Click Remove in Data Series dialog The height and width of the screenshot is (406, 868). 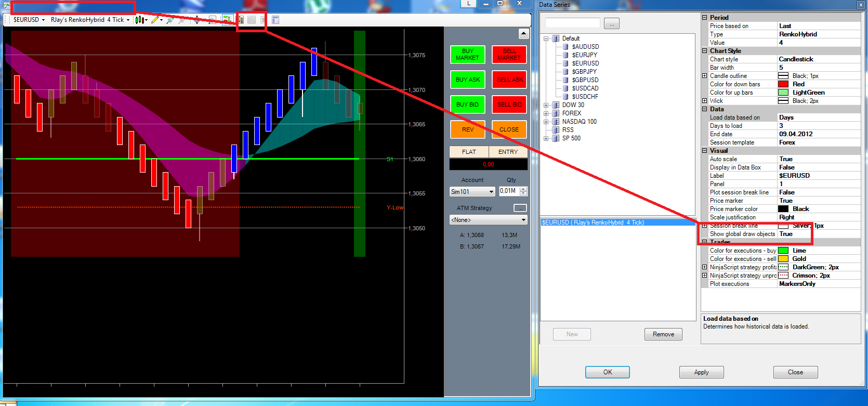click(663, 334)
